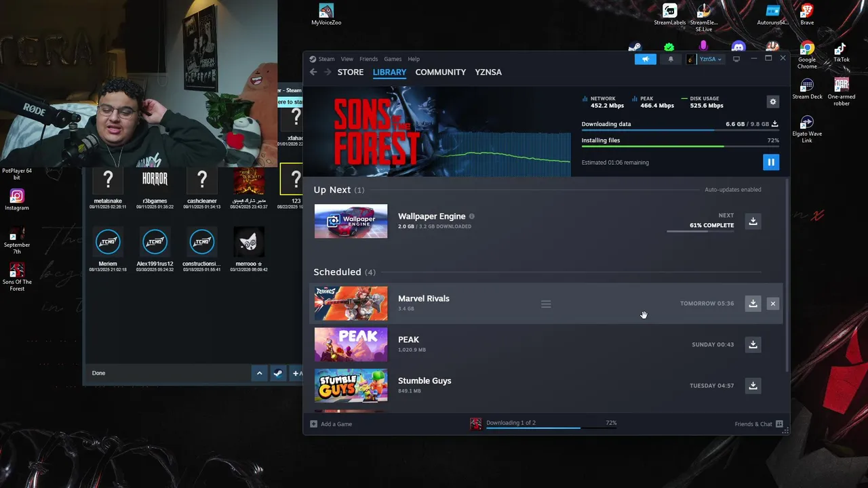Switch to the STORE tab
Screen dimensions: 868x488
(351, 72)
